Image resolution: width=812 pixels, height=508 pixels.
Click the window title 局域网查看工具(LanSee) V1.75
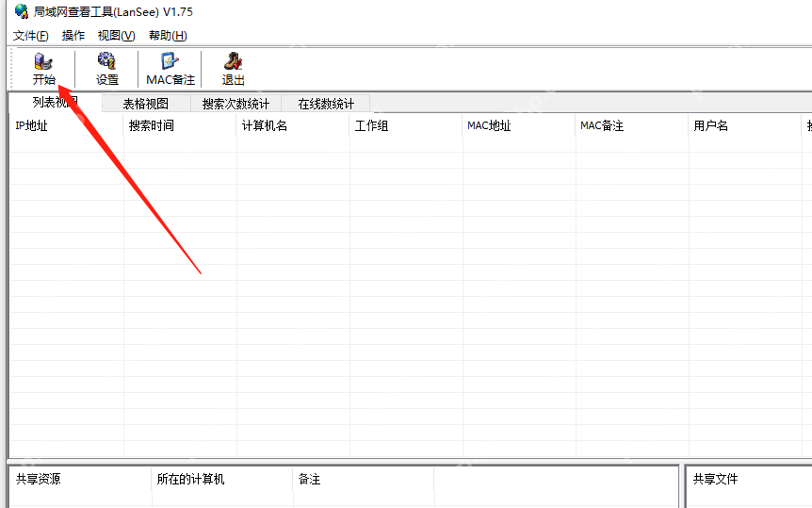click(x=113, y=11)
